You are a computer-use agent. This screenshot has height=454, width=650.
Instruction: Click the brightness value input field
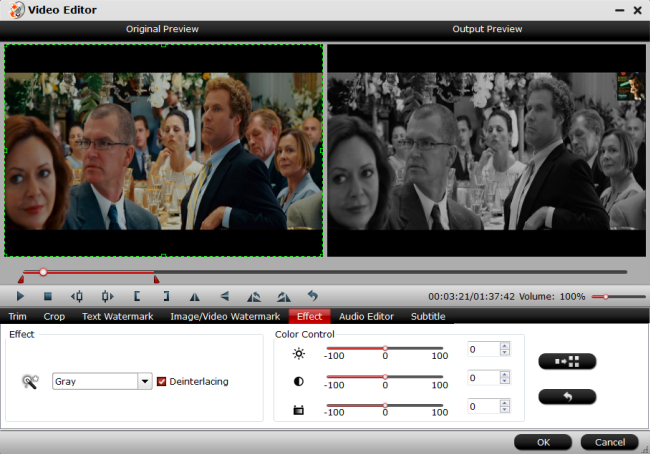[484, 349]
